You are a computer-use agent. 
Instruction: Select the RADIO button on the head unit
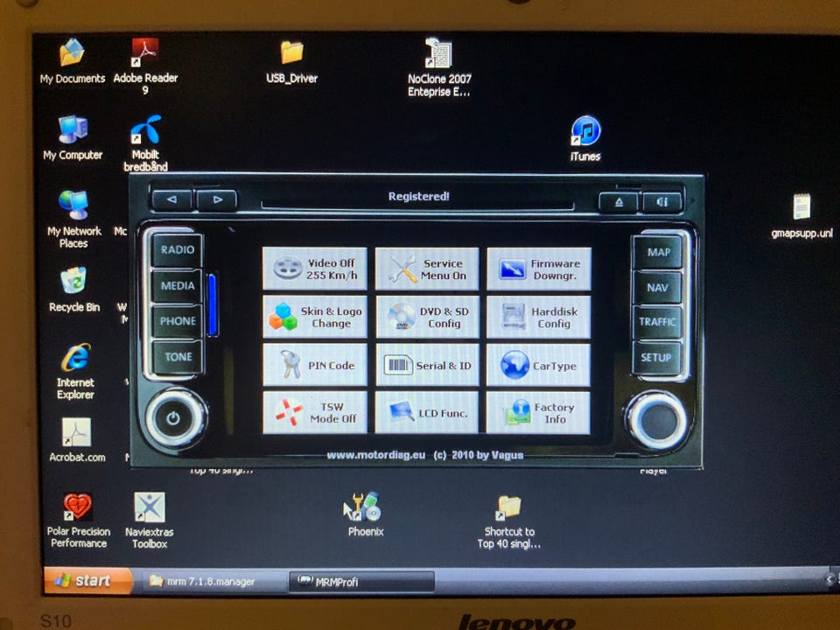tap(178, 249)
